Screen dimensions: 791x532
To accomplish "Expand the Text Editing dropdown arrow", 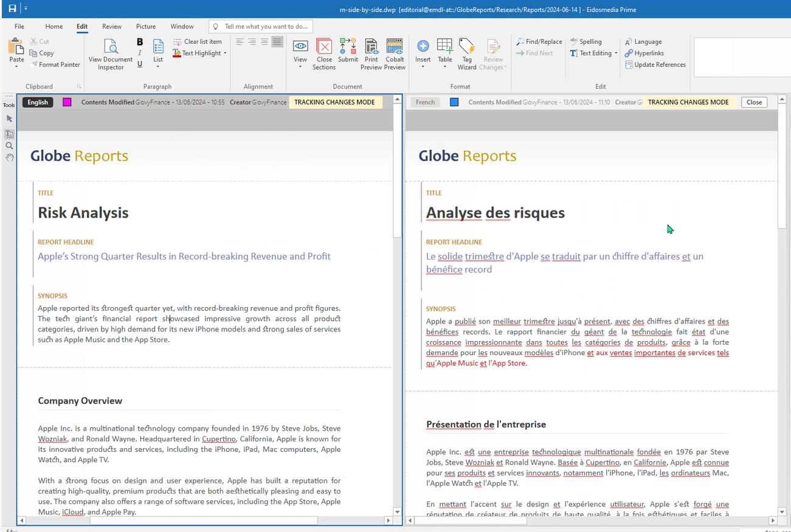I will [x=616, y=54].
